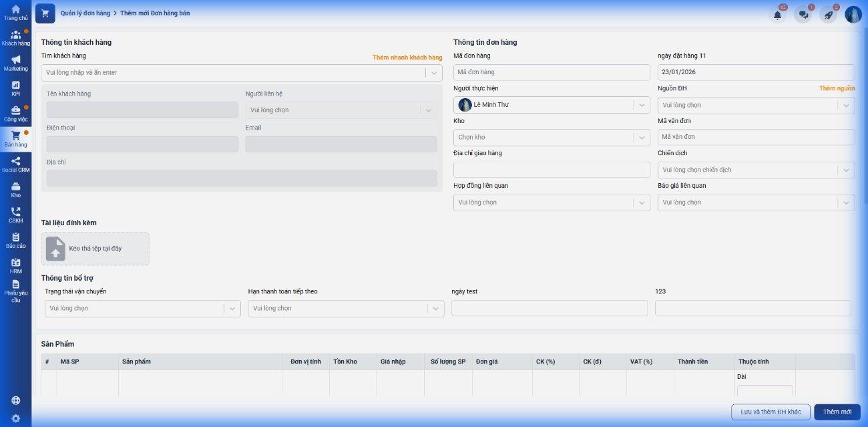
Task: Click the notification bell icon
Action: pos(777,15)
